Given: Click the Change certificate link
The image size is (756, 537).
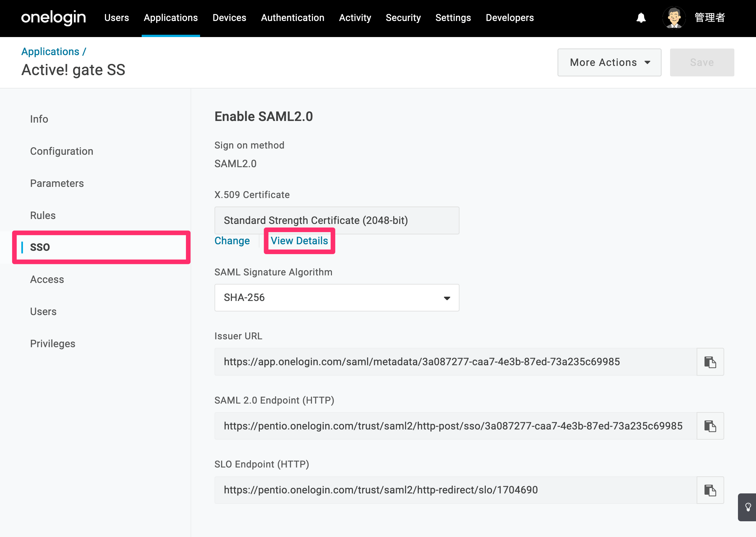Looking at the screenshot, I should 232,241.
